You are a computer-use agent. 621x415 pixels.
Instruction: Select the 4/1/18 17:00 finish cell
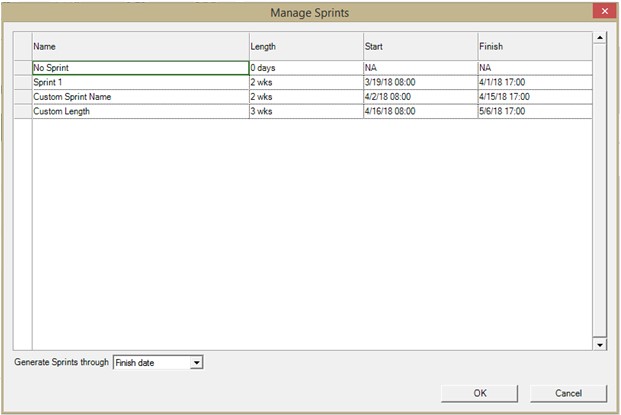point(535,82)
